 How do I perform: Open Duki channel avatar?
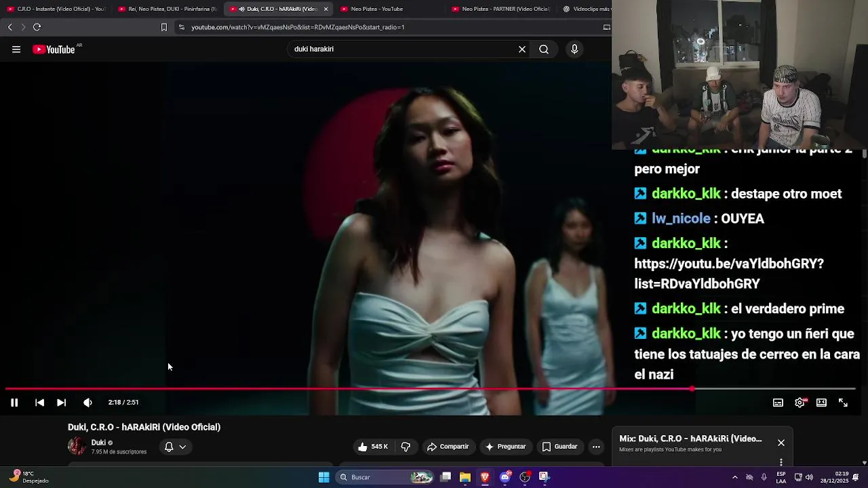77,446
